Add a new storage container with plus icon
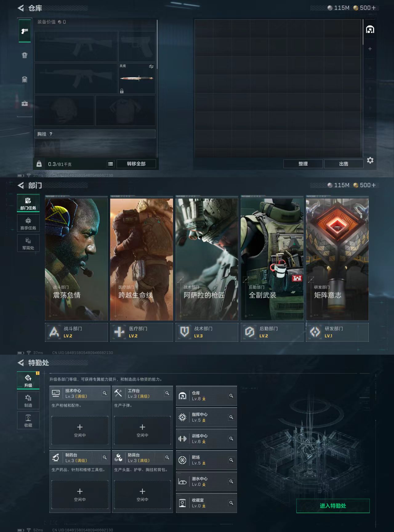Image resolution: width=394 pixels, height=532 pixels. (370, 49)
